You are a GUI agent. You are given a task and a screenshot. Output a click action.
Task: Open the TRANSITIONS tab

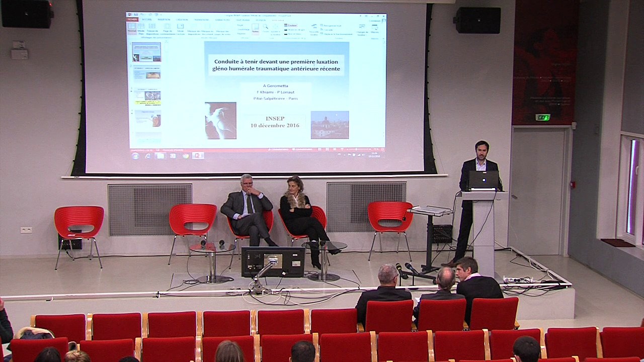point(201,20)
